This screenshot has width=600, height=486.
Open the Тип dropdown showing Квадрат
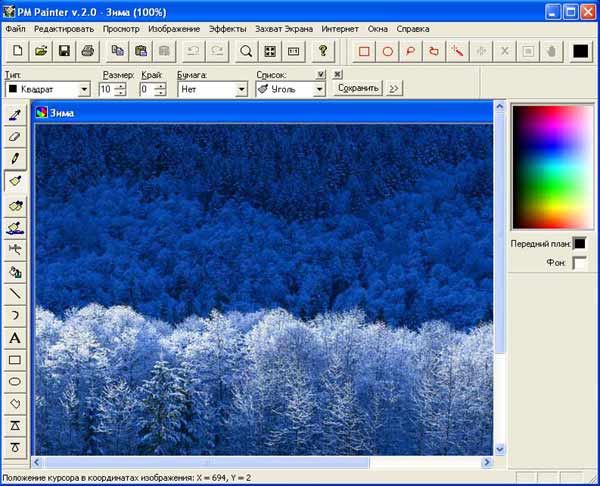click(x=85, y=89)
